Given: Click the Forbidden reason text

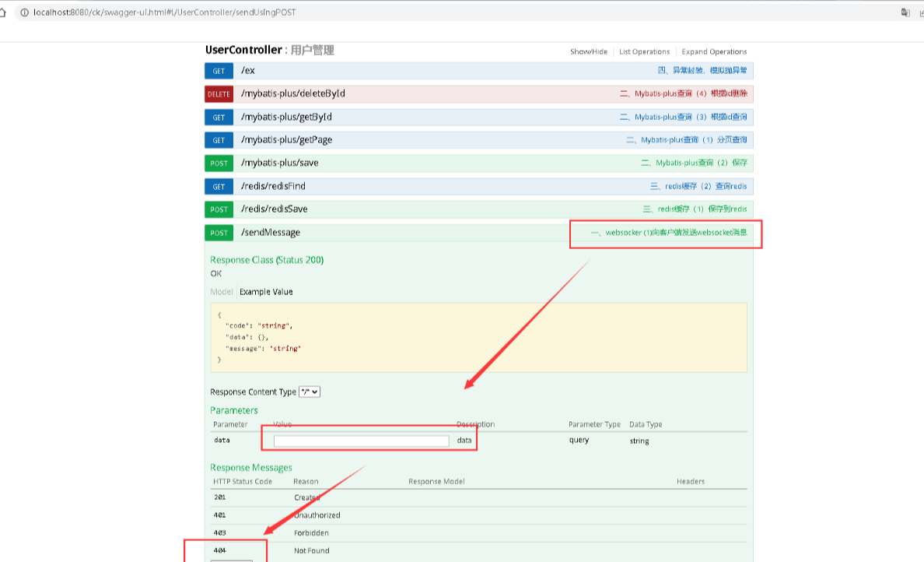Looking at the screenshot, I should coord(311,533).
